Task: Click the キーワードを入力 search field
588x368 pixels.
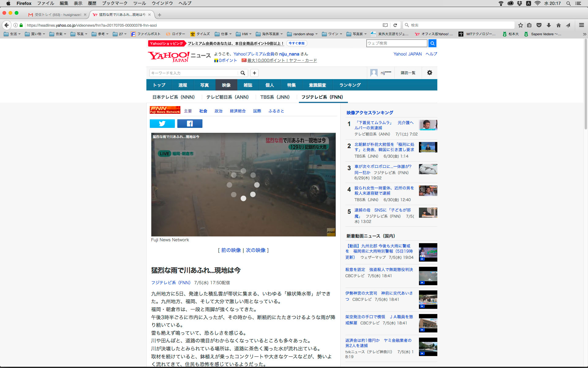Action: [194, 73]
